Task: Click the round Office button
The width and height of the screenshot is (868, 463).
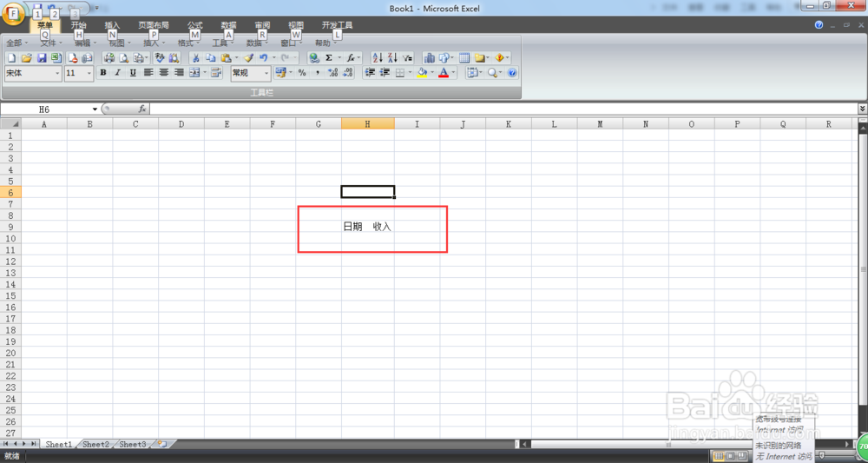Action: (x=12, y=13)
